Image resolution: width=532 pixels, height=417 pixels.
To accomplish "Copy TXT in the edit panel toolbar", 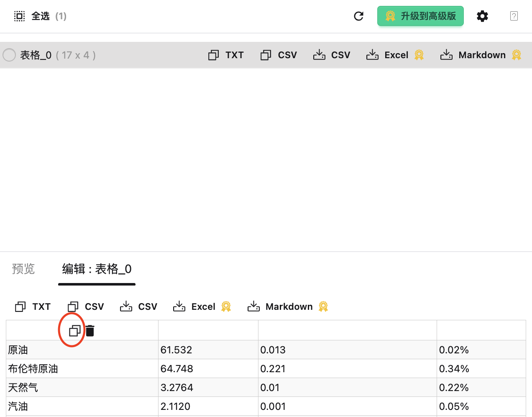I will click(x=33, y=306).
